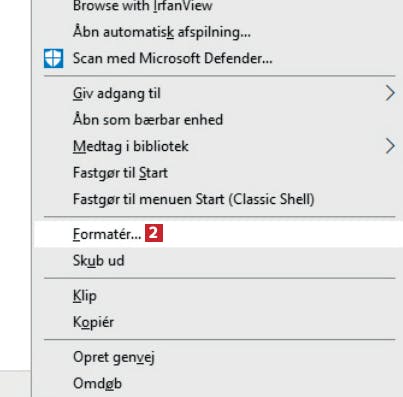Pick Fastgør til menuen Start (Classic Shell)
Viewport: 403px width, 397px height.
(x=217, y=199)
